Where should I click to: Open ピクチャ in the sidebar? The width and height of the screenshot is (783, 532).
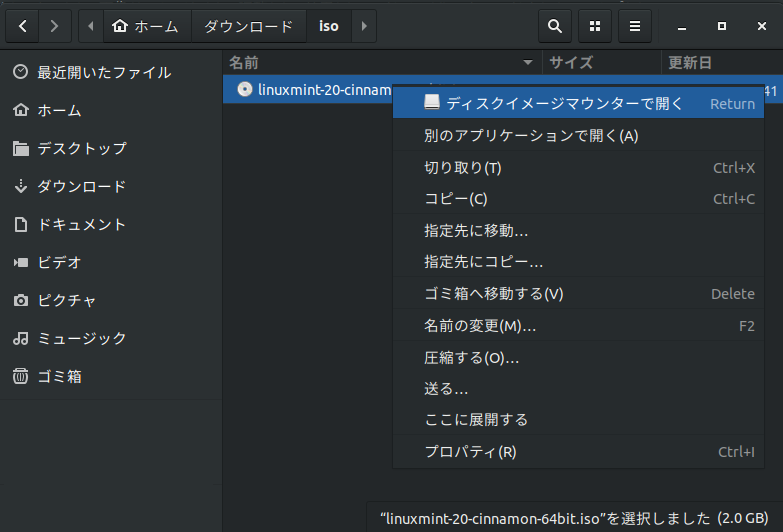coord(111,300)
